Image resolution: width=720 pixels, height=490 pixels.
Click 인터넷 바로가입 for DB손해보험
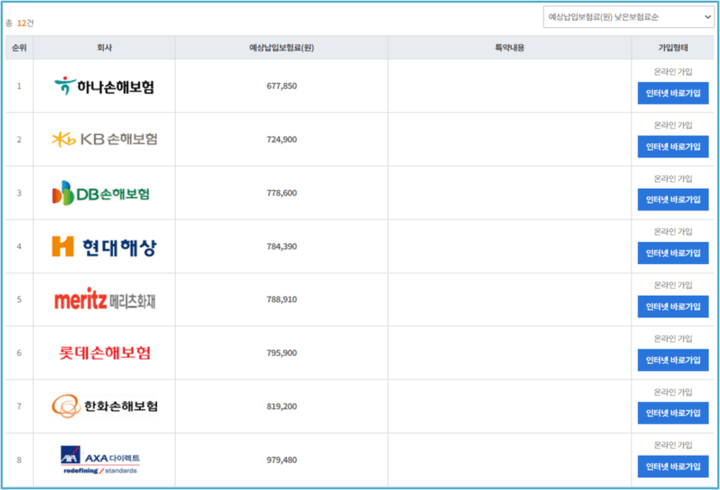tap(673, 200)
